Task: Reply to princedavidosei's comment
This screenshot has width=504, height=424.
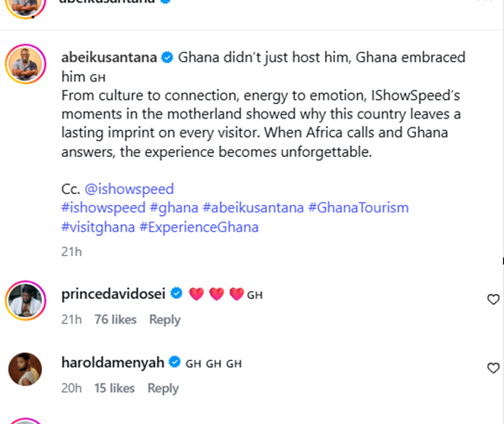Action: coord(165,319)
